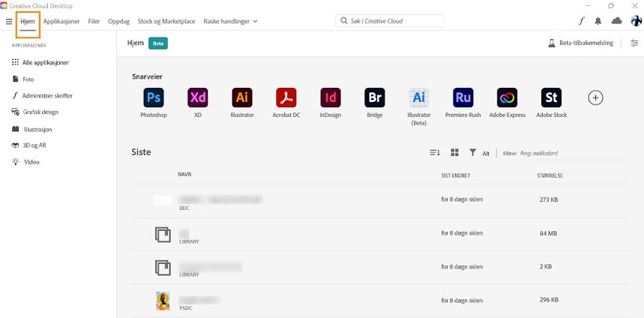Open the XDC file row

pos(380,201)
